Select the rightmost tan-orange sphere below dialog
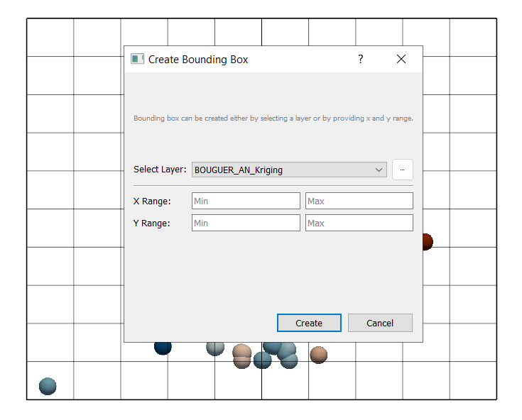This screenshot has height=420, width=522. click(x=319, y=355)
